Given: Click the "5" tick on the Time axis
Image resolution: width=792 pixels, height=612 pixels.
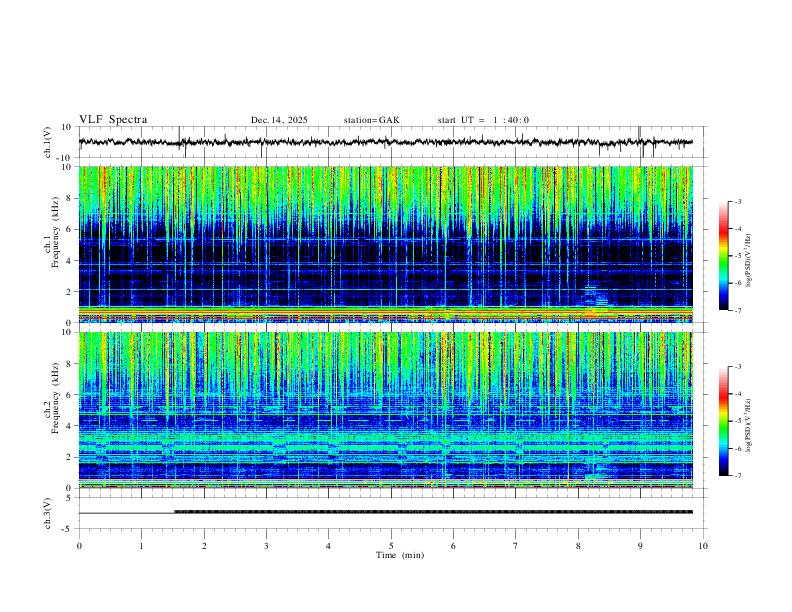Looking at the screenshot, I should tap(391, 546).
